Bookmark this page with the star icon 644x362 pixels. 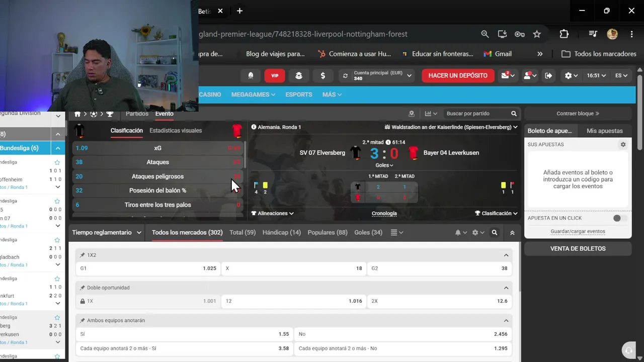point(537,34)
